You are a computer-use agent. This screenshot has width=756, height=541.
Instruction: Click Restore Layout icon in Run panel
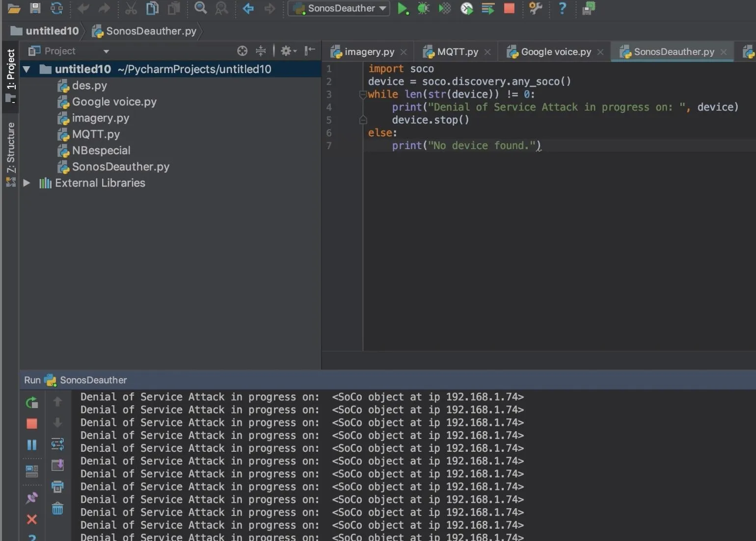32,471
